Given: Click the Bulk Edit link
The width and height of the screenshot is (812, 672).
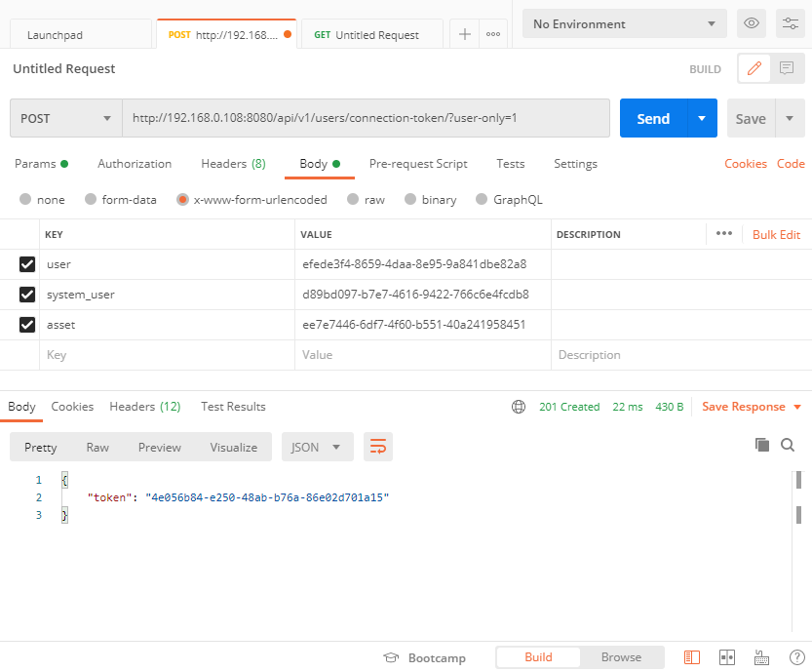Looking at the screenshot, I should click(776, 235).
